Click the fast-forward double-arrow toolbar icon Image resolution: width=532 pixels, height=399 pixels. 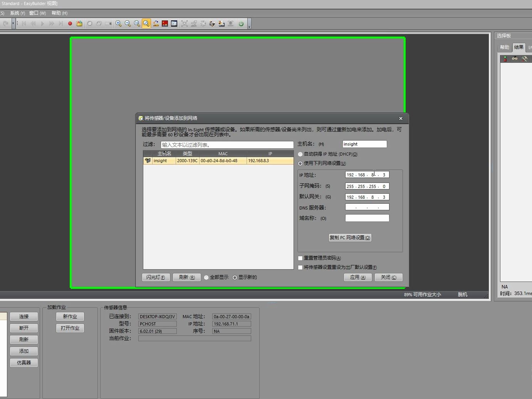[x=52, y=23]
